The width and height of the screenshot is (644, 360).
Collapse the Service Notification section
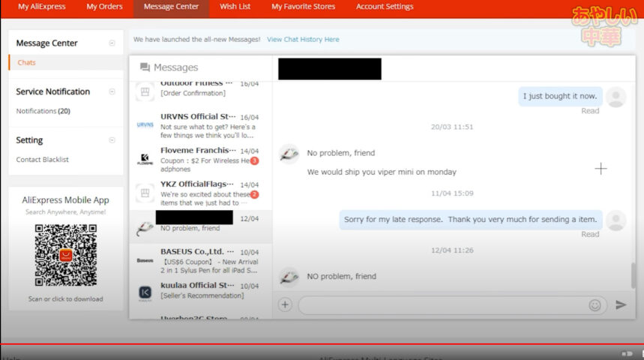pos(112,91)
